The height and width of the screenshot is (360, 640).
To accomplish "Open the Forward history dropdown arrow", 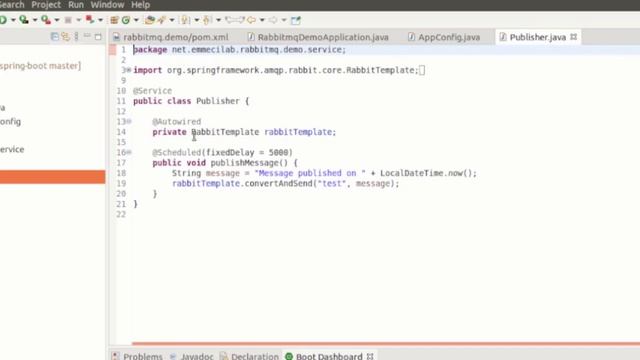I will pyautogui.click(x=284, y=20).
